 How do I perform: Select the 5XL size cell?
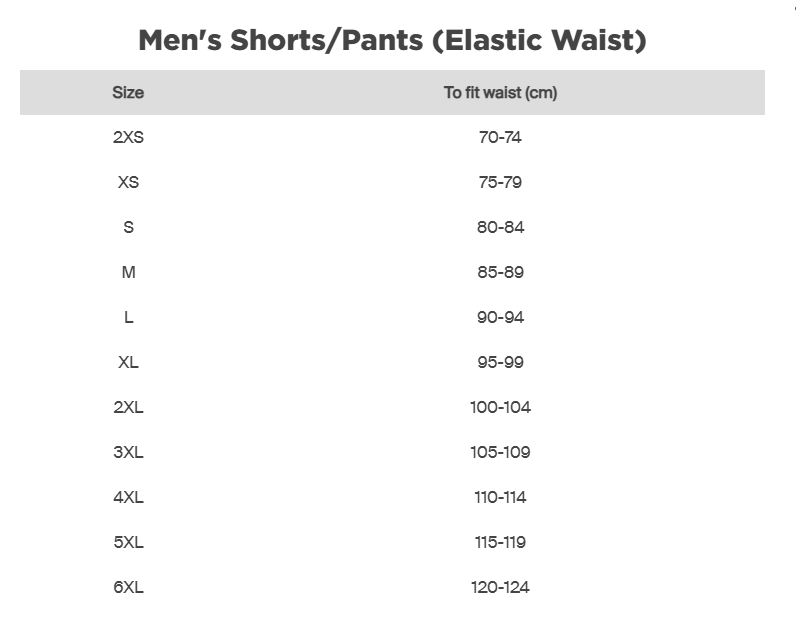(128, 542)
